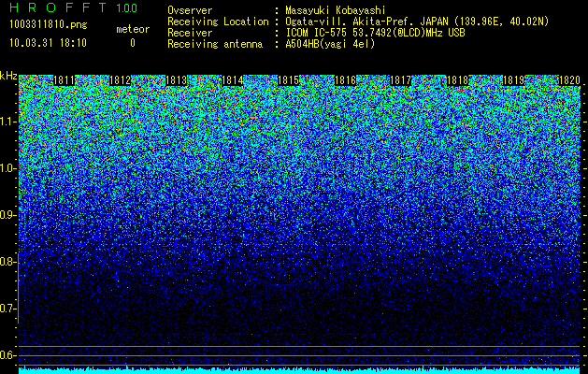The height and width of the screenshot is (374, 588).
Task: Click the date stamp 10.03.31 18:10
Action: coord(48,43)
